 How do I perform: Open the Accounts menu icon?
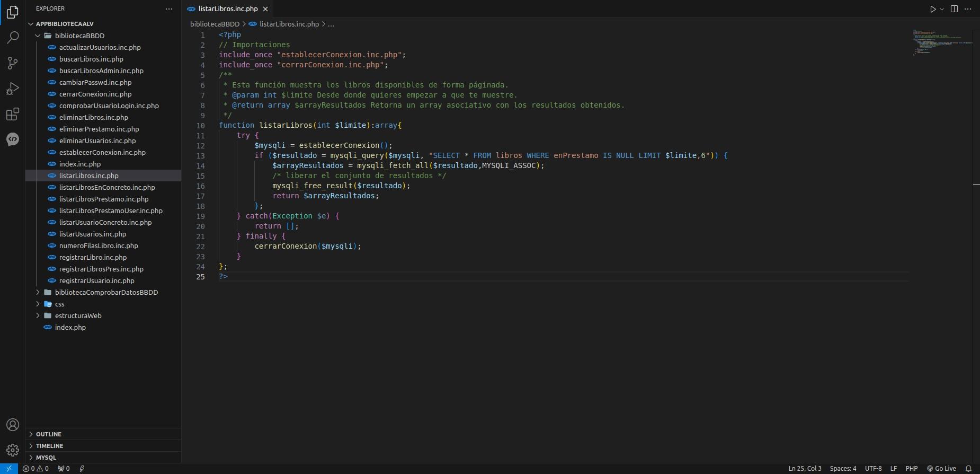[x=12, y=425]
